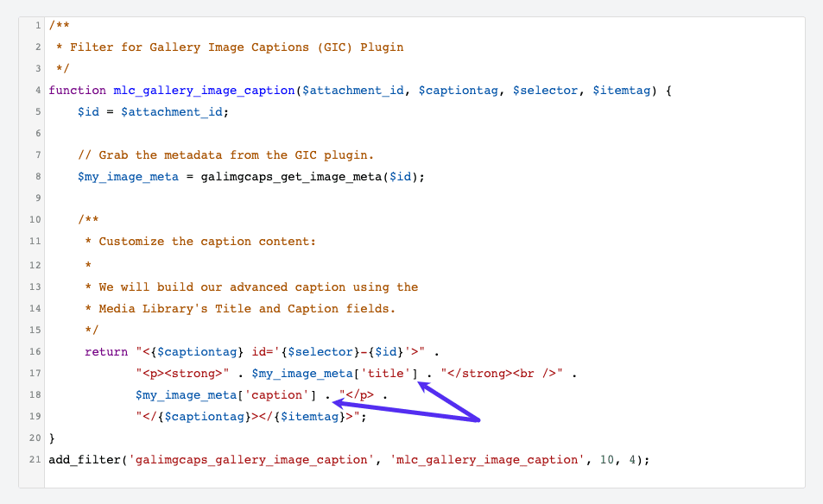The image size is (823, 504).
Task: Click line number 1 in the gutter
Action: (37, 25)
